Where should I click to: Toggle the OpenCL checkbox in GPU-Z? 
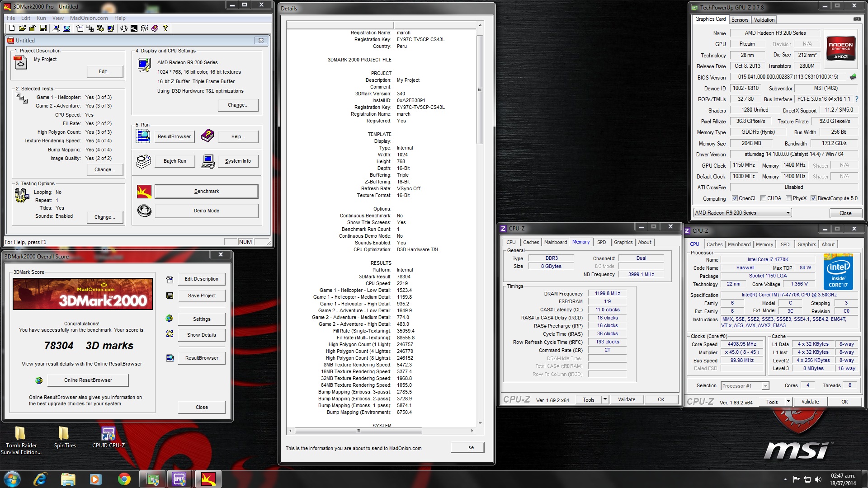(x=735, y=198)
